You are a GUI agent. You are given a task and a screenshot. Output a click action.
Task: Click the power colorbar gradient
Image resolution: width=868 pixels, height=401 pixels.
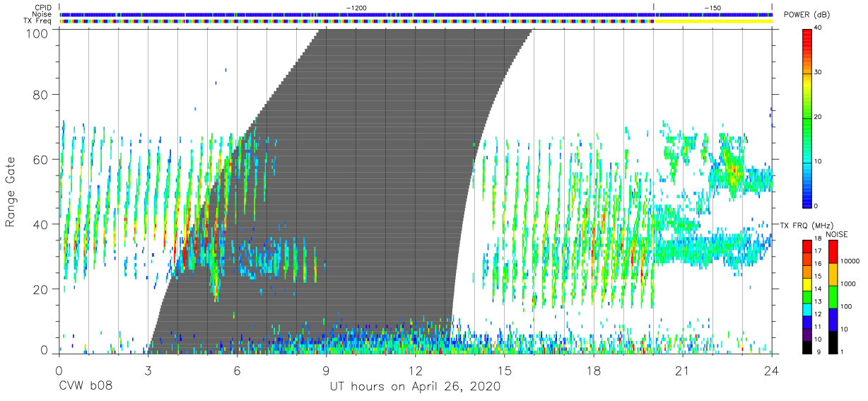[807, 117]
